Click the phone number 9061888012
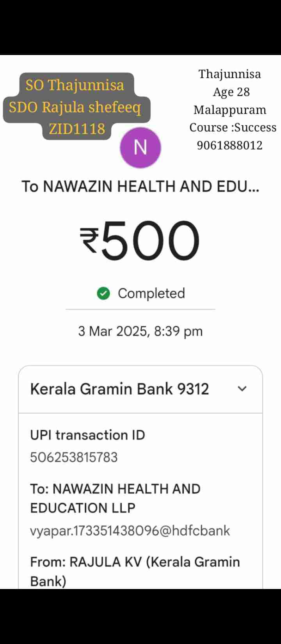 point(229,145)
